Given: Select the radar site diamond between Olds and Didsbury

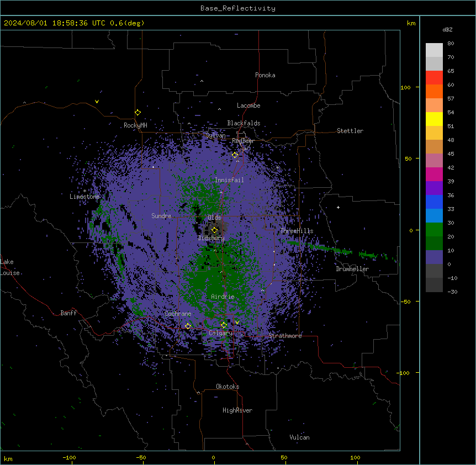Looking at the screenshot, I should pyautogui.click(x=214, y=230).
